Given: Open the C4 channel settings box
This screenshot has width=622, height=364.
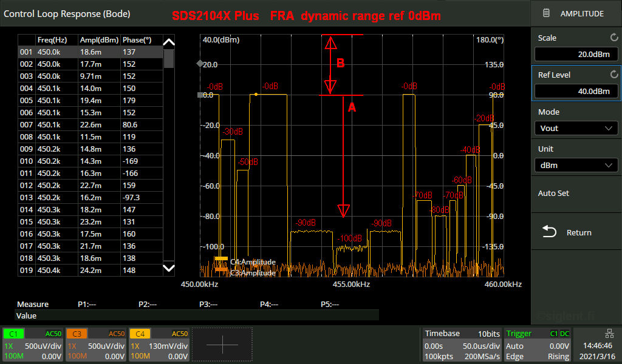Looking at the screenshot, I should pos(160,345).
